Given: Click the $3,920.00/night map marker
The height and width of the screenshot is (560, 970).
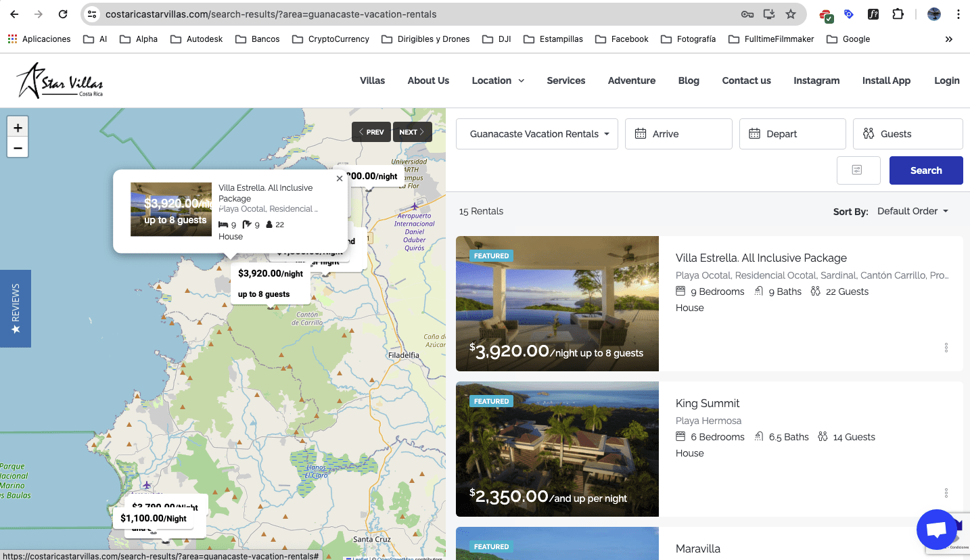Looking at the screenshot, I should point(271,283).
